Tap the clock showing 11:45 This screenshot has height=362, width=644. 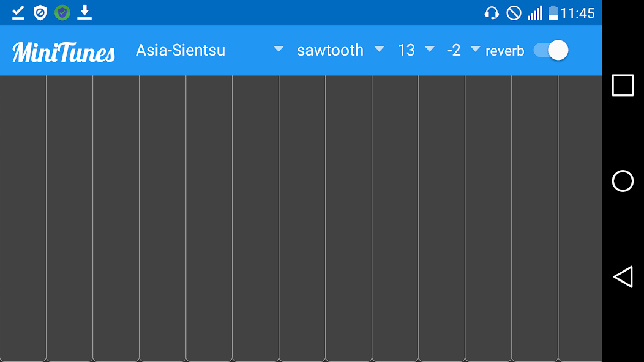point(577,12)
